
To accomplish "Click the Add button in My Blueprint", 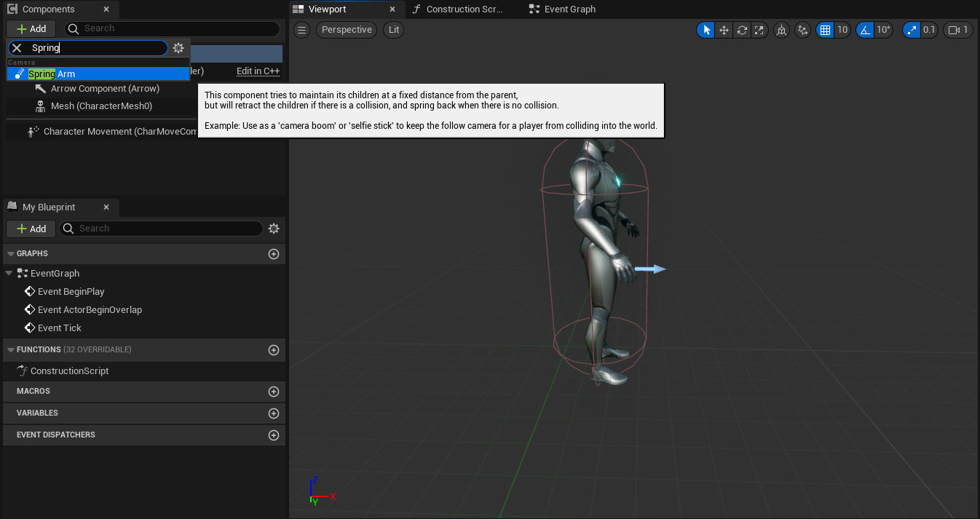I will (31, 229).
